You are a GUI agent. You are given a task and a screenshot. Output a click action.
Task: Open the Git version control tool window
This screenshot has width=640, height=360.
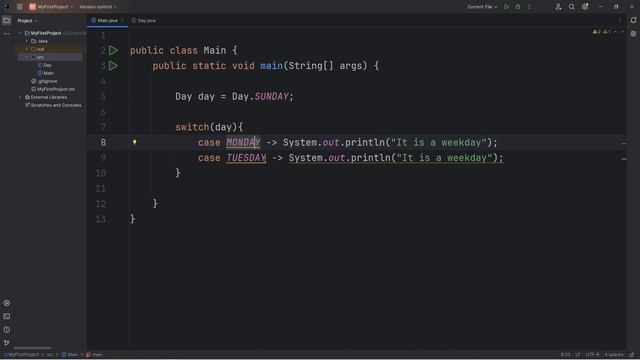point(7,342)
